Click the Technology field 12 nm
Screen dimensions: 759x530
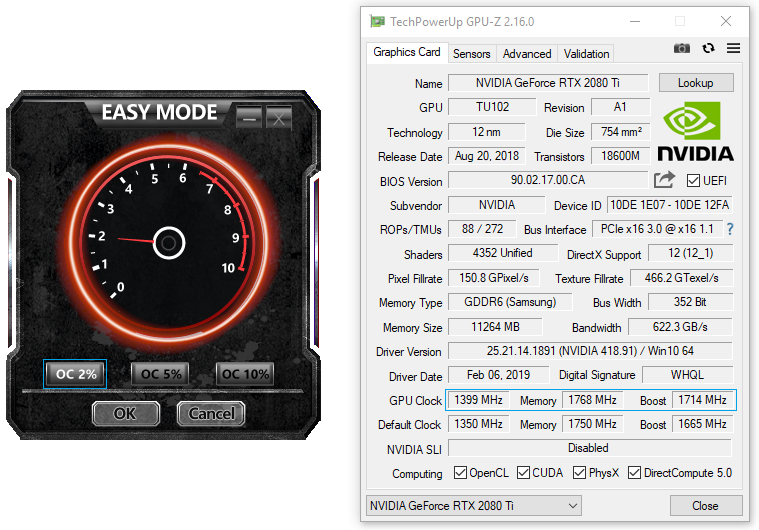coord(486,132)
